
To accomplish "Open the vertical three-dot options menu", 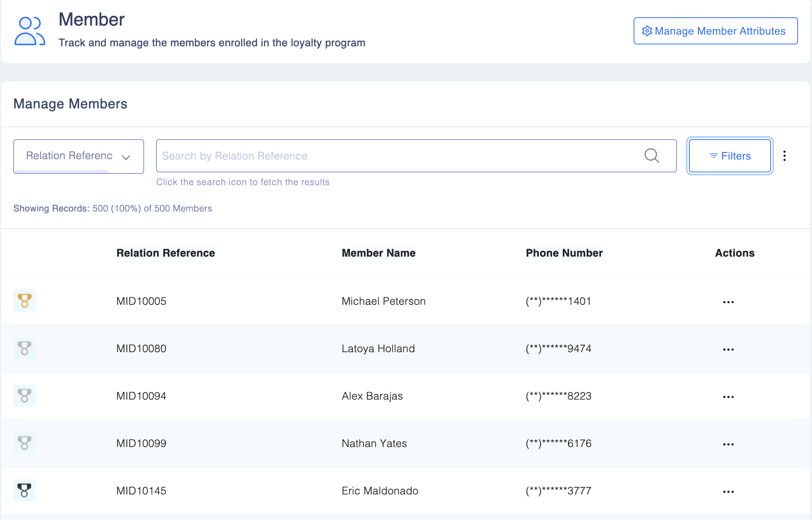I will pyautogui.click(x=784, y=156).
